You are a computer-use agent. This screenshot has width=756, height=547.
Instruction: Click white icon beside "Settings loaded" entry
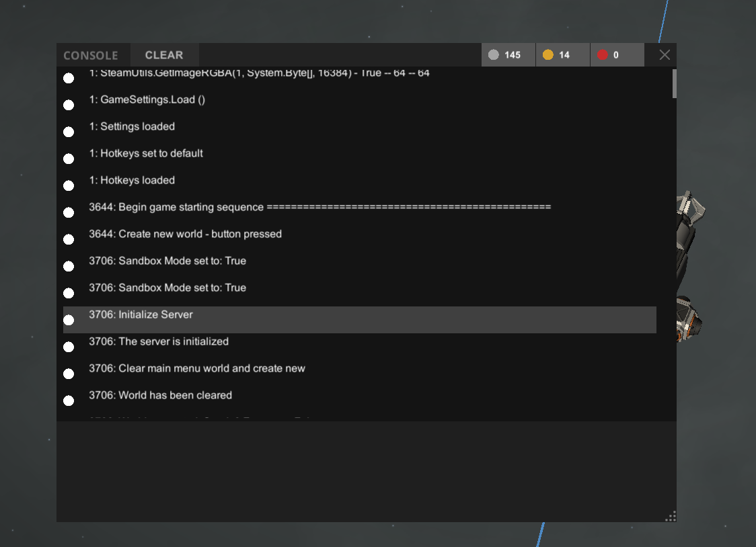pos(69,132)
